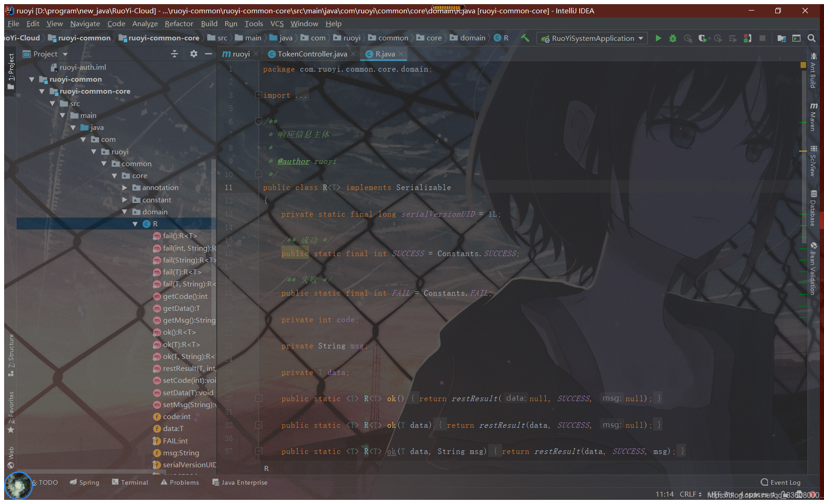Click 11:14 cursor position indicator
Viewport: 824px width, 504px height.
point(664,494)
